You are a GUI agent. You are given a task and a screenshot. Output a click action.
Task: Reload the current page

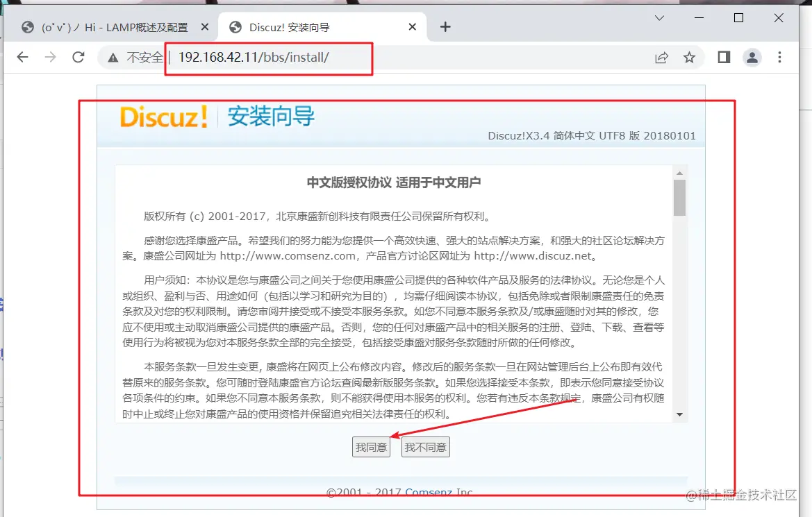pyautogui.click(x=78, y=57)
